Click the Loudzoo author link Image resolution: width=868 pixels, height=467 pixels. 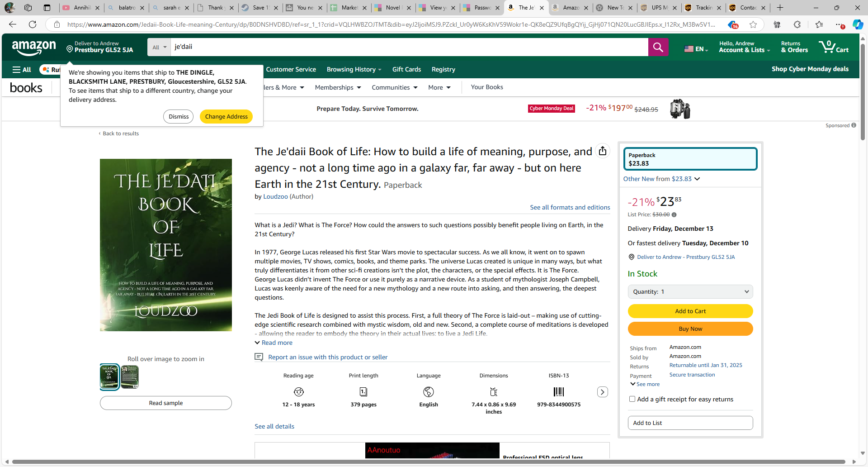[x=275, y=197]
